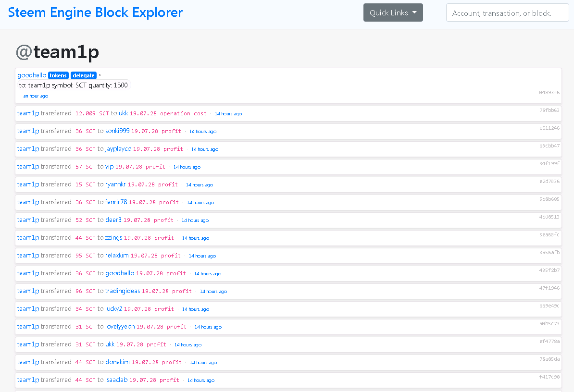Image resolution: width=574 pixels, height=392 pixels.
Task: Open transaction 3956afb
Action: tap(549, 252)
